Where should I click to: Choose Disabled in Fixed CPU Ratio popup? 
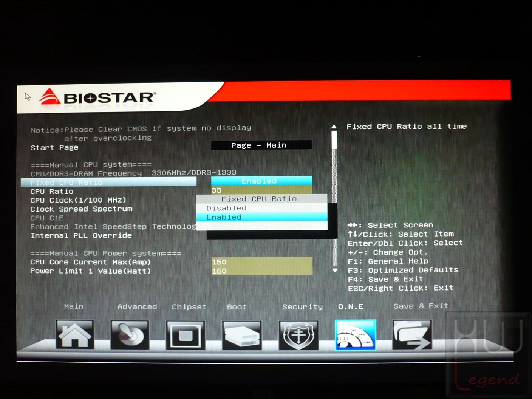coord(261,208)
